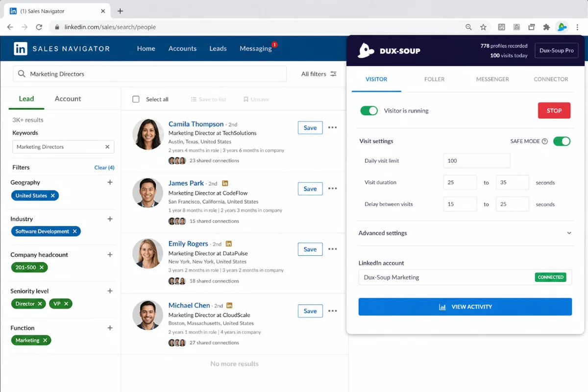The width and height of the screenshot is (588, 392).
Task: Click the search magnifier icon in Marketing Directors box
Action: (x=22, y=74)
